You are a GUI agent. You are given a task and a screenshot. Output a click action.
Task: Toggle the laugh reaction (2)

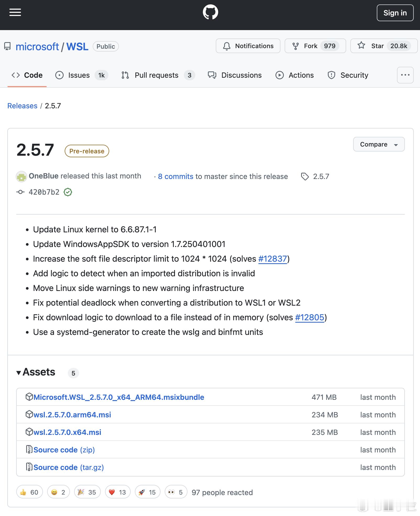tap(58, 492)
